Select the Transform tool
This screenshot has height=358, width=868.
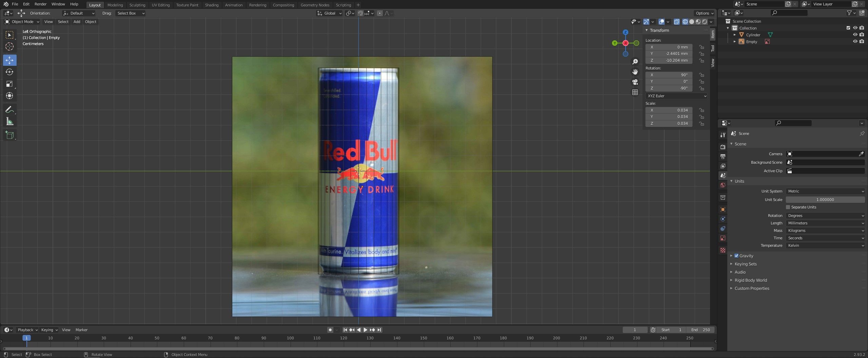pyautogui.click(x=9, y=96)
